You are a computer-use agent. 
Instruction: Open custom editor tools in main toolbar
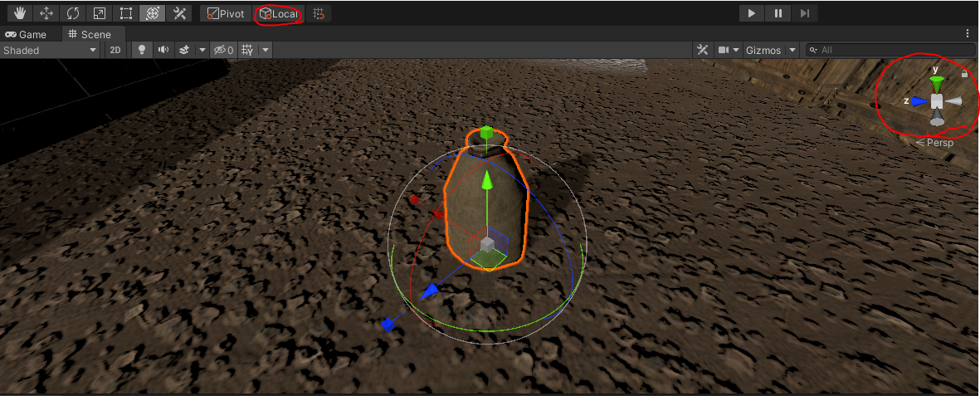178,13
